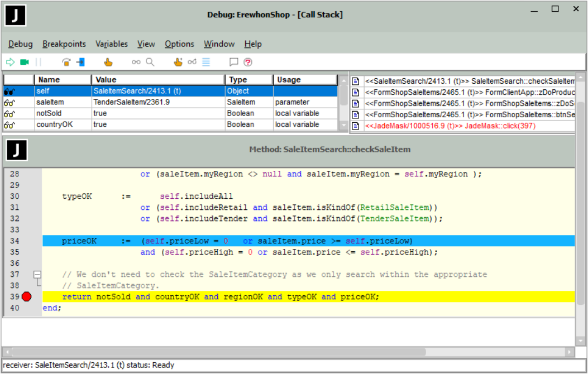
Task: Click the Value column header
Action: tap(106, 80)
